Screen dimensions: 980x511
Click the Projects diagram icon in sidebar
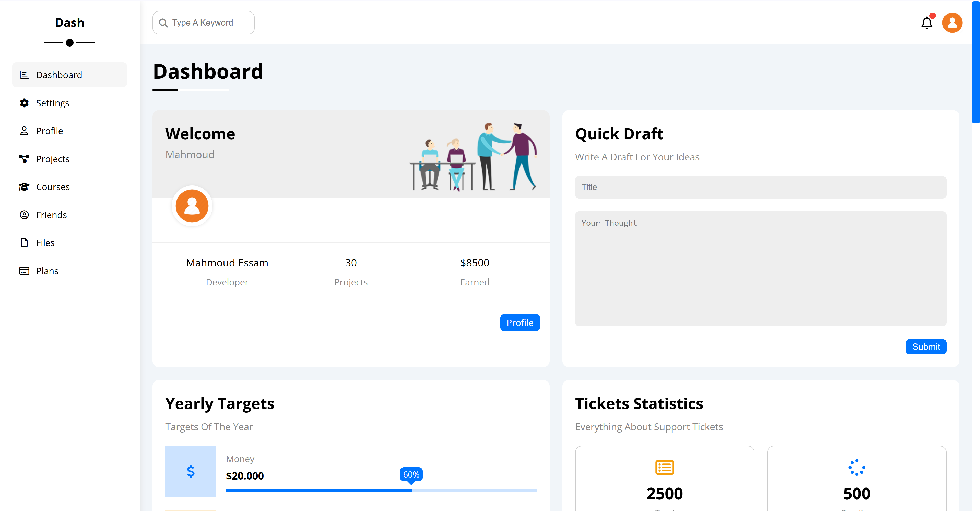tap(24, 159)
